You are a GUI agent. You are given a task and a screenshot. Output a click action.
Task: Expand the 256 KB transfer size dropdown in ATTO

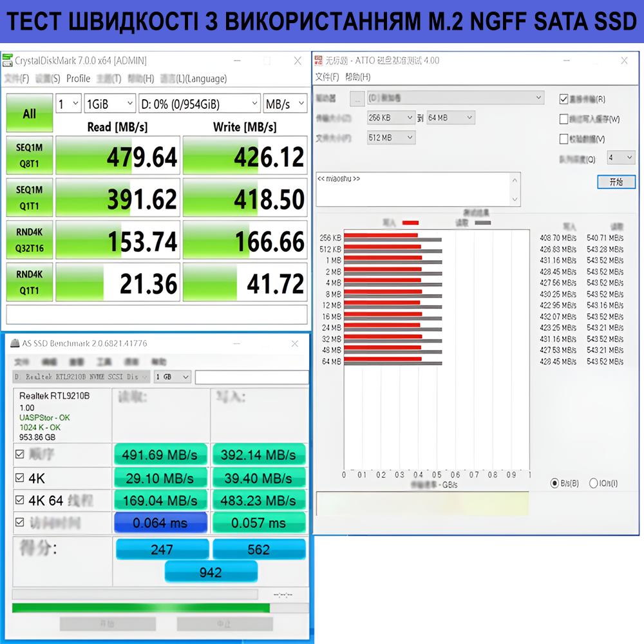tap(391, 118)
